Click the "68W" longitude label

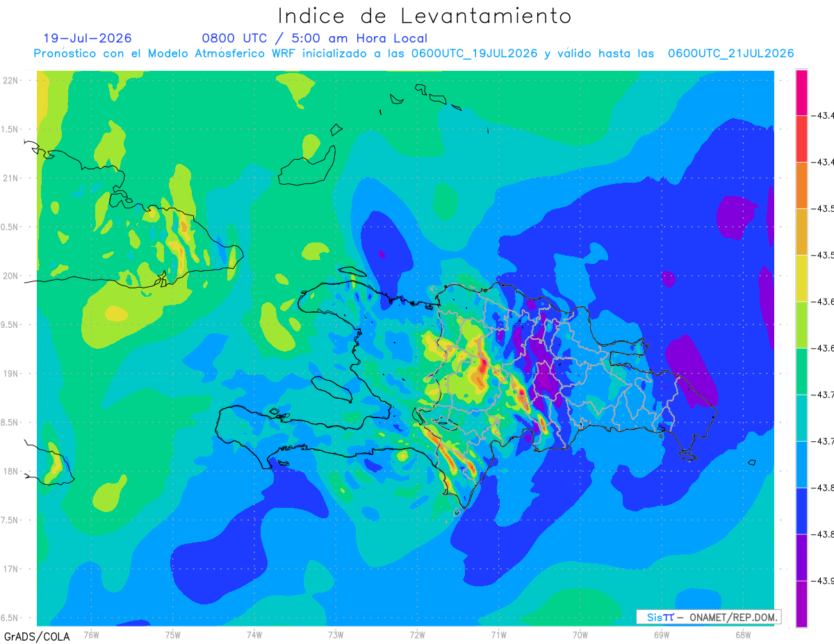coord(742,634)
